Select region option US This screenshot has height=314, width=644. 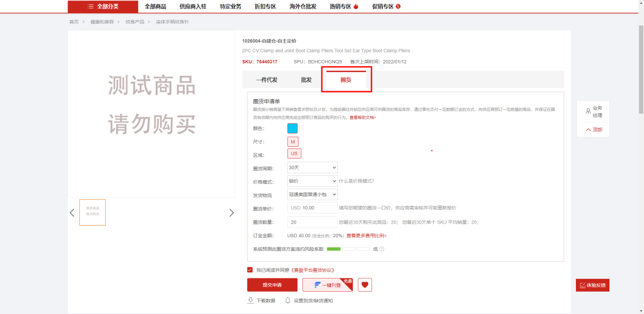[x=294, y=153]
